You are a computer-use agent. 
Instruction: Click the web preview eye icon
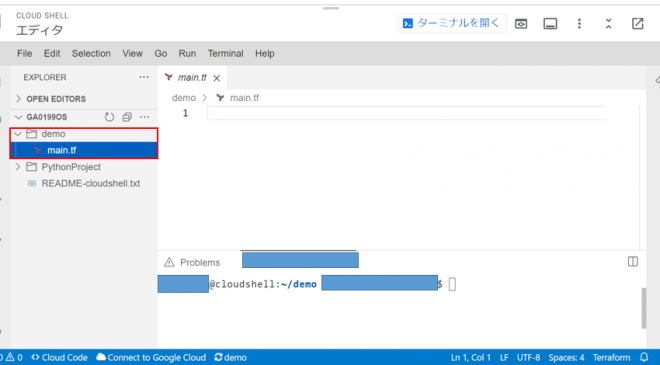click(521, 24)
